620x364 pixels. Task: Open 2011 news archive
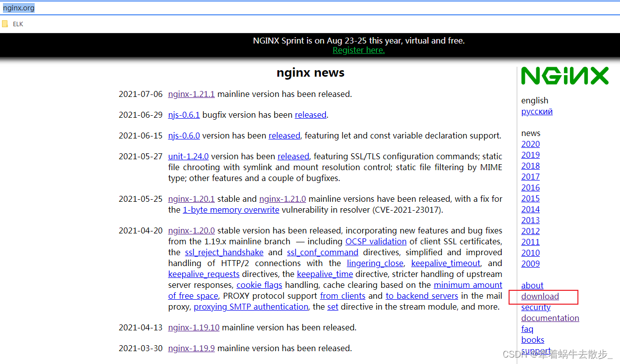530,242
